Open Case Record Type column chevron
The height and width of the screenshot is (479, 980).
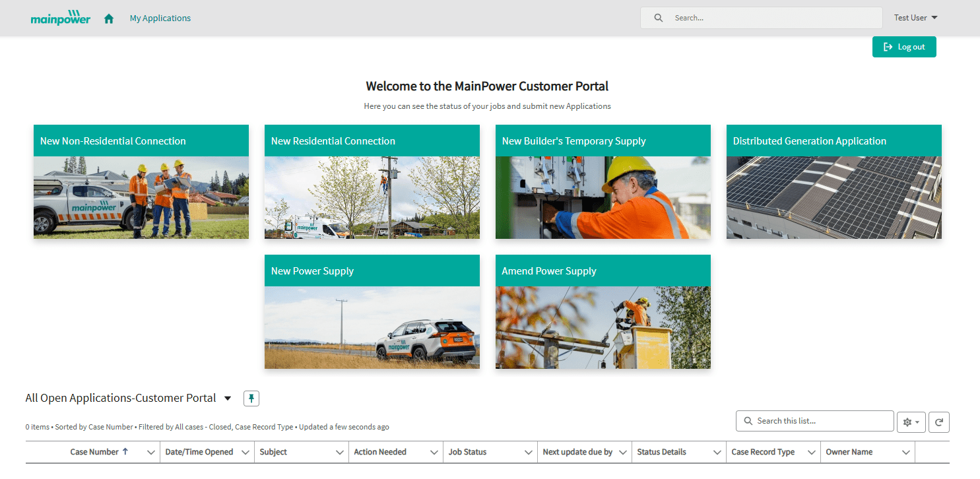coord(812,452)
